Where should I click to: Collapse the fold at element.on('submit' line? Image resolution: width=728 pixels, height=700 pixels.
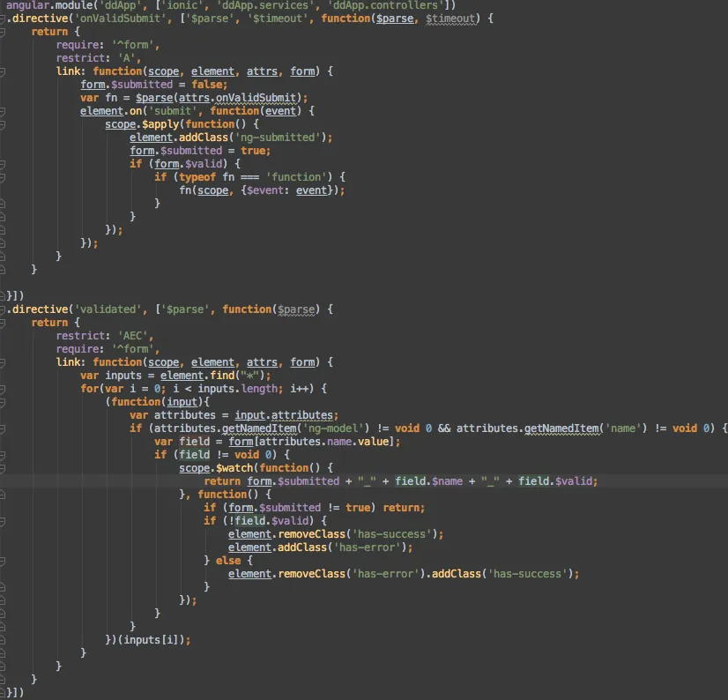3,111
